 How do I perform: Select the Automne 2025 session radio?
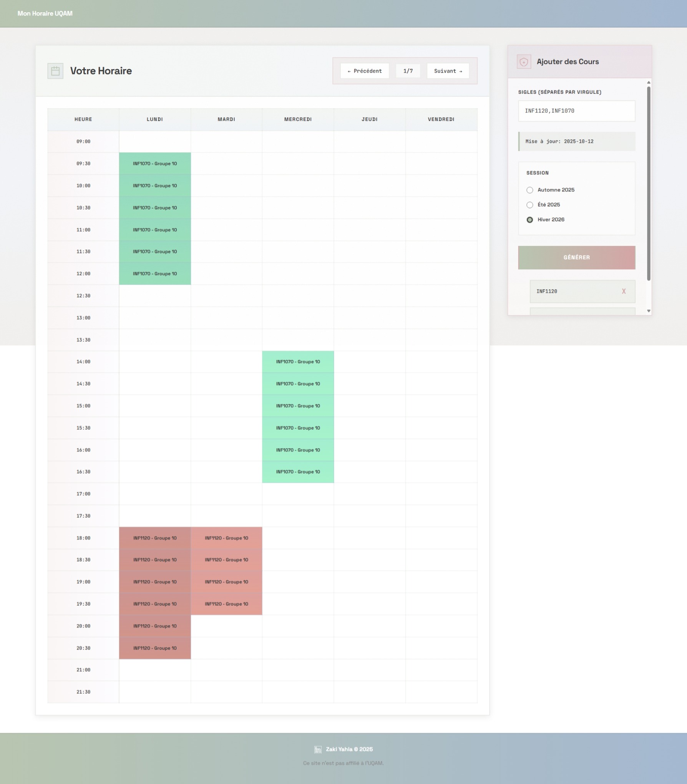pyautogui.click(x=530, y=190)
